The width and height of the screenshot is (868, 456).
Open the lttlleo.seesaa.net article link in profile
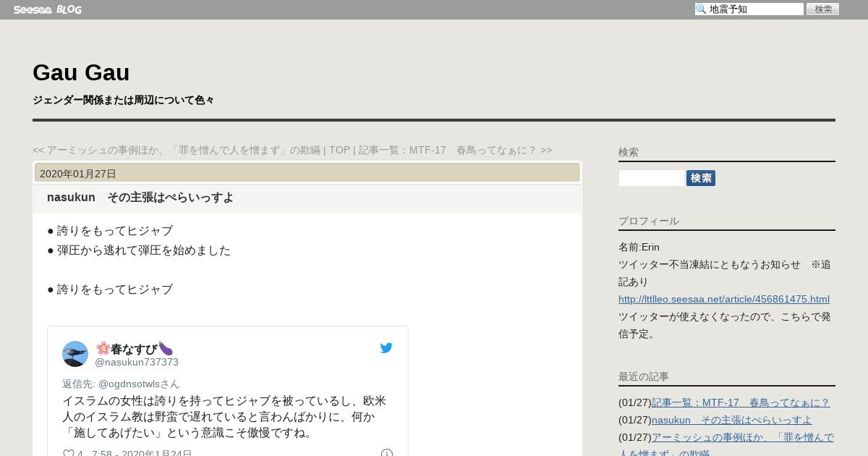pyautogui.click(x=724, y=299)
